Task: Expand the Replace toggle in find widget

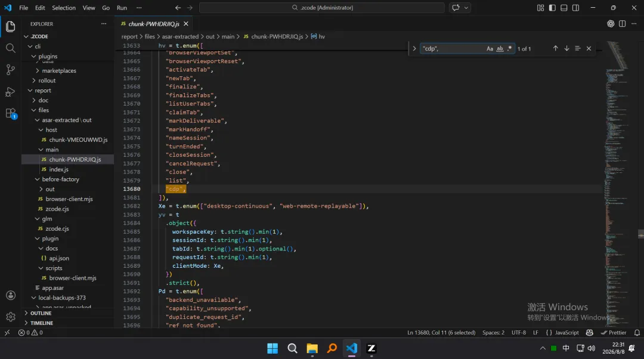Action: click(414, 48)
